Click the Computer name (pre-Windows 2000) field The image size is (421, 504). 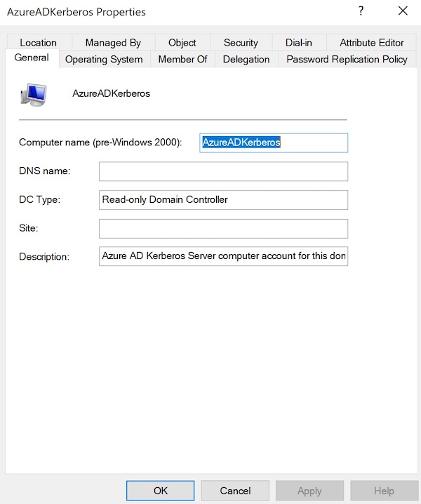click(274, 142)
